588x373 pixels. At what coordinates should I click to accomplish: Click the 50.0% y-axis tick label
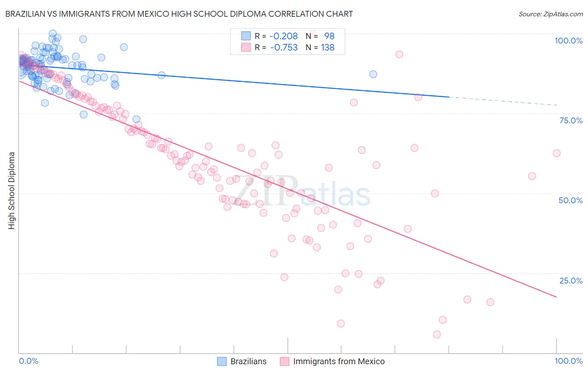(570, 200)
